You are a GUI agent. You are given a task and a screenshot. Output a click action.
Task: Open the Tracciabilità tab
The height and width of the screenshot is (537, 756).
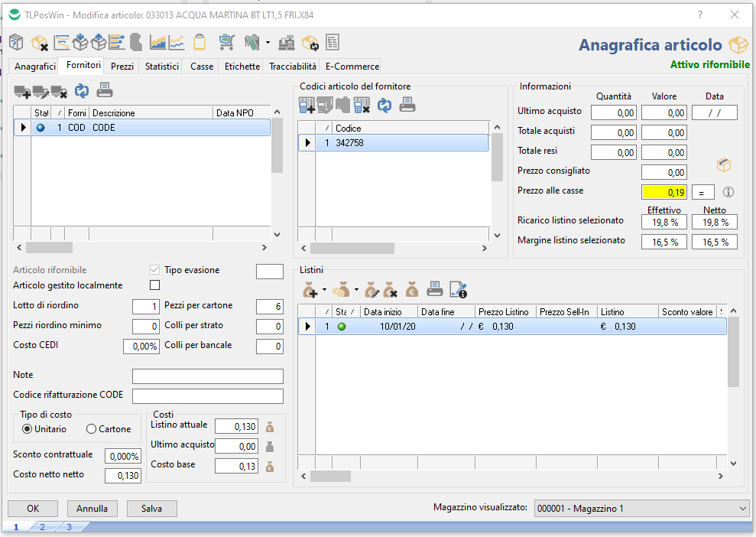coord(293,67)
